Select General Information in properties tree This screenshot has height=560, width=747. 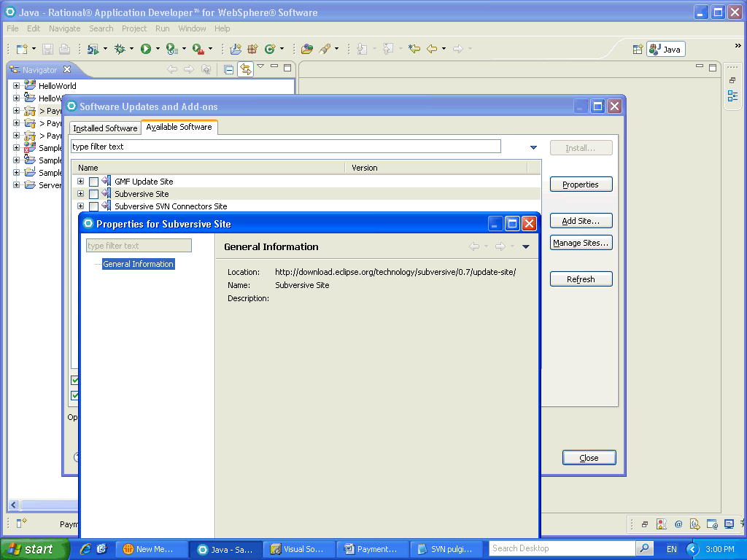click(x=138, y=264)
